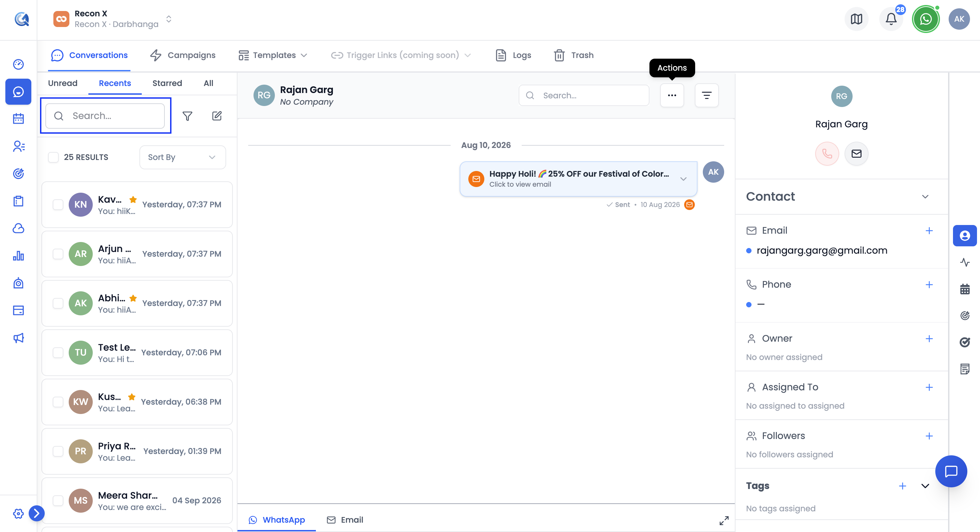The height and width of the screenshot is (532, 980).
Task: Open dashboard gauge icon in sidebar
Action: pos(18,64)
